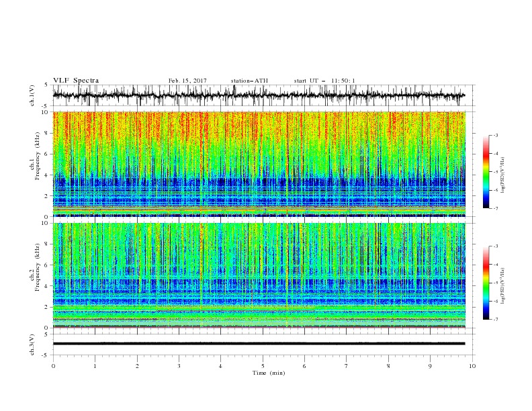Click the "1" tick on the time axis
Viewport: 532px width, 411px height.
(x=95, y=366)
